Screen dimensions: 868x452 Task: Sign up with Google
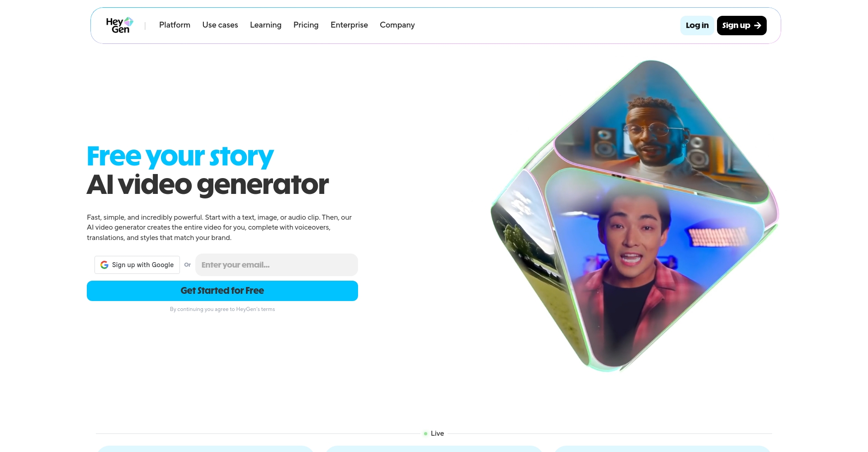click(137, 265)
